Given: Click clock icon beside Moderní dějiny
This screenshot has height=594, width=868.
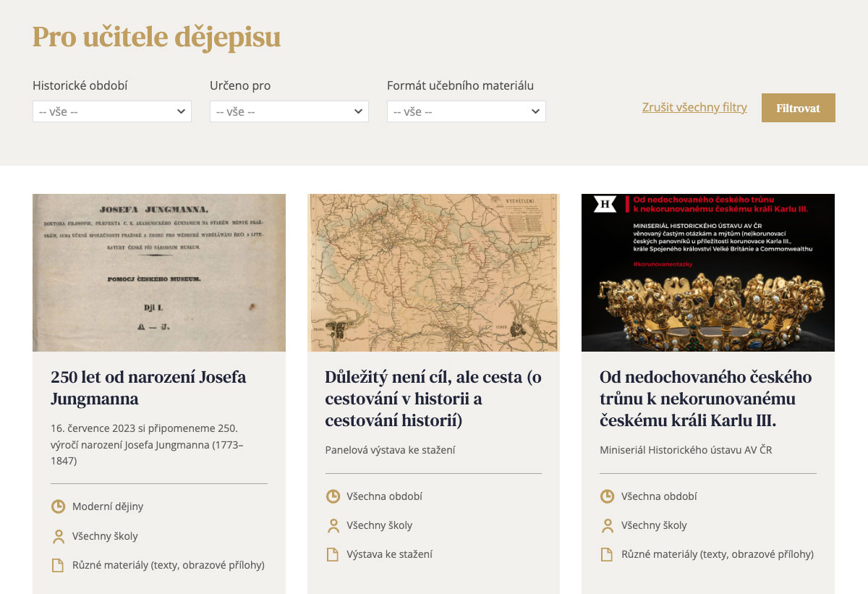Looking at the screenshot, I should pos(58,506).
